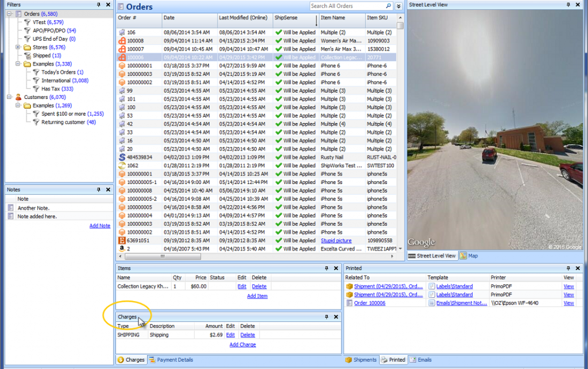Collapse the Customers tree node
The height and width of the screenshot is (369, 588).
10,97
